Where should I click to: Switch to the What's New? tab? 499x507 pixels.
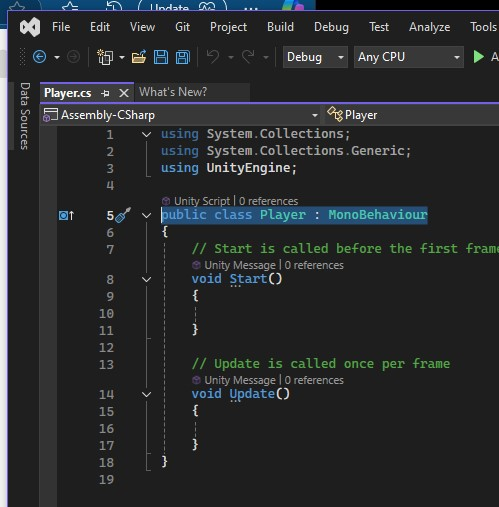[173, 92]
